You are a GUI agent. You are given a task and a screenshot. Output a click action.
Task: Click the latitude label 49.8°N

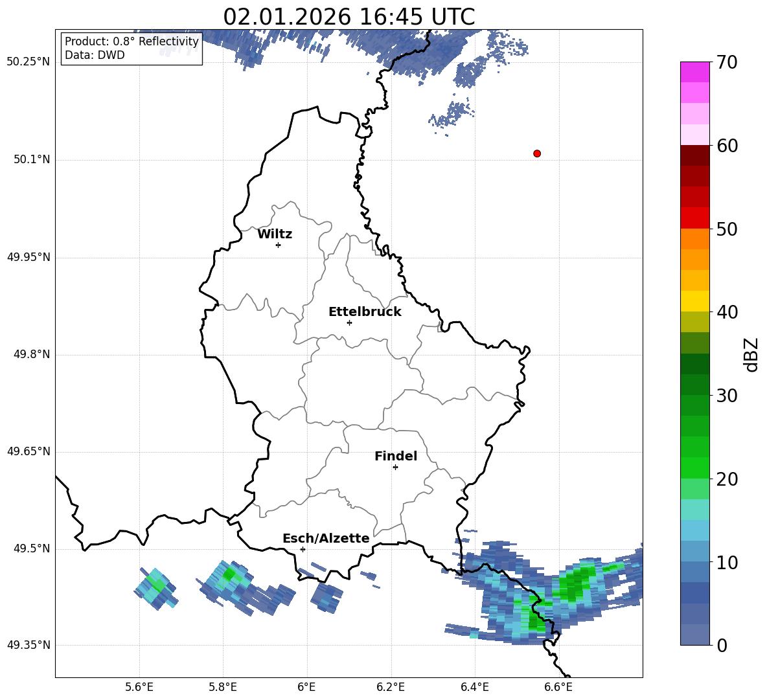[32, 354]
